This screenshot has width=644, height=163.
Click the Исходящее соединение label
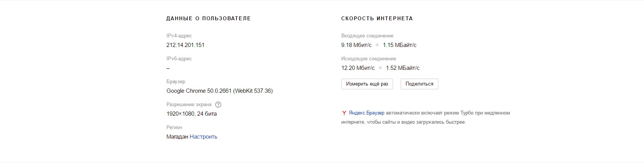pyautogui.click(x=369, y=59)
